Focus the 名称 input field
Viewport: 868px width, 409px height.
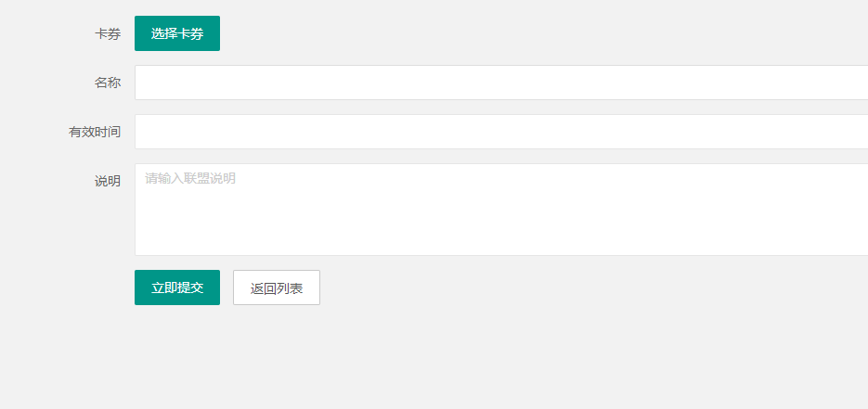(501, 83)
